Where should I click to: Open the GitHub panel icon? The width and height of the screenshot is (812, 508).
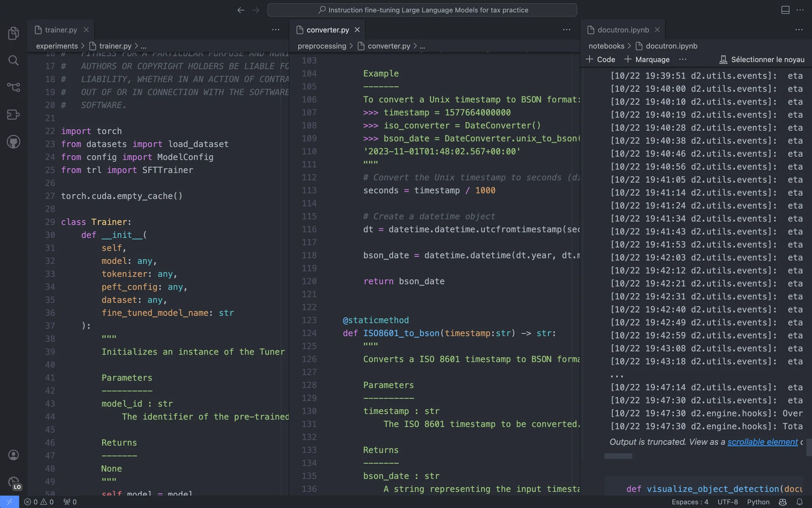pyautogui.click(x=13, y=142)
